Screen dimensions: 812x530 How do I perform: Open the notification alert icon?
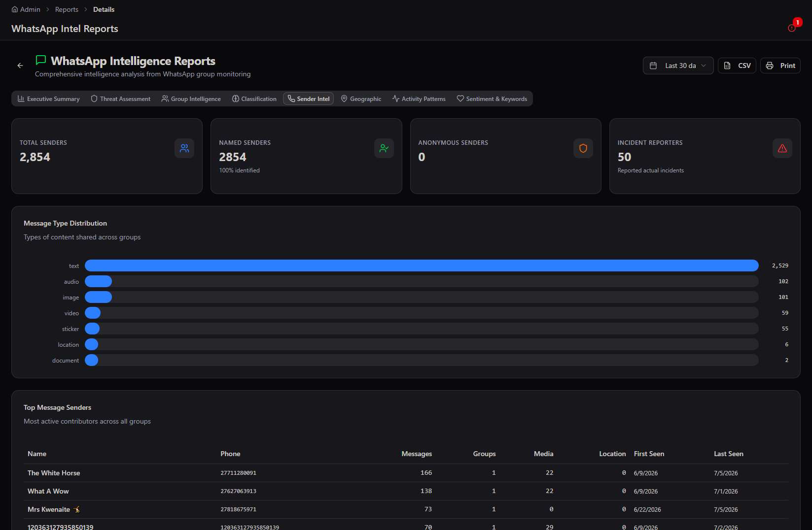[x=792, y=28]
